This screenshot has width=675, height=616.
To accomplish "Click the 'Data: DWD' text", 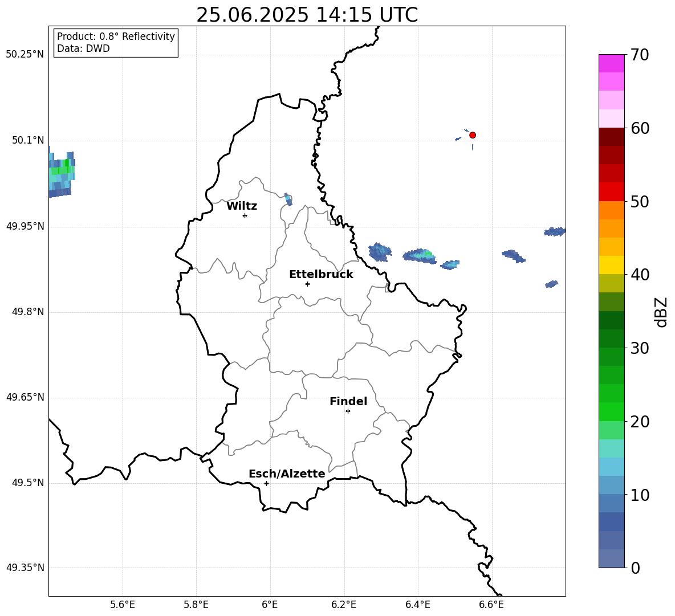I will point(83,48).
